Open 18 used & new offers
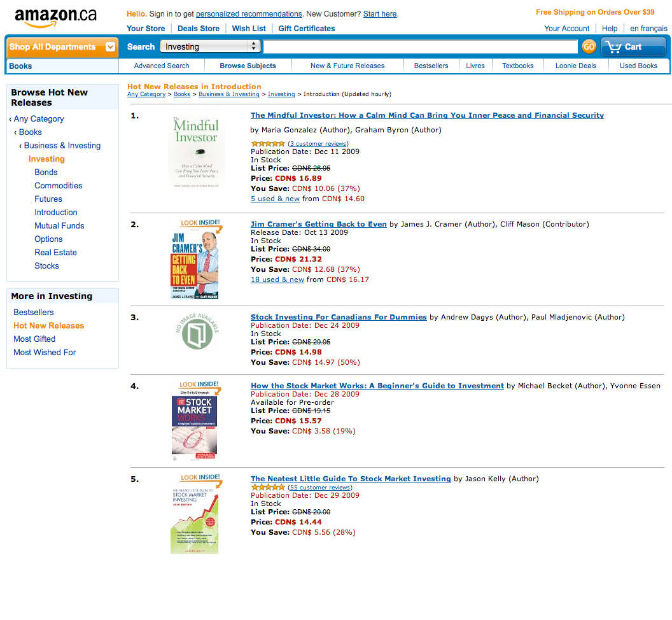 277,279
